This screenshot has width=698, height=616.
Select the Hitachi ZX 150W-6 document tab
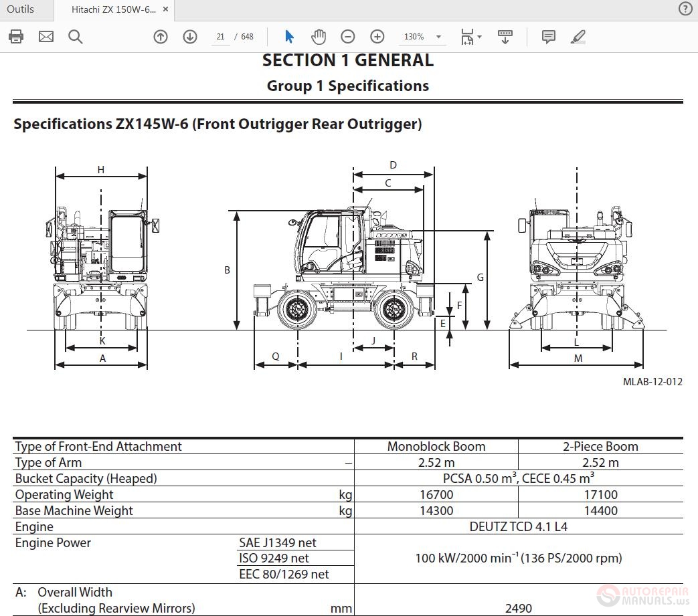pyautogui.click(x=114, y=10)
